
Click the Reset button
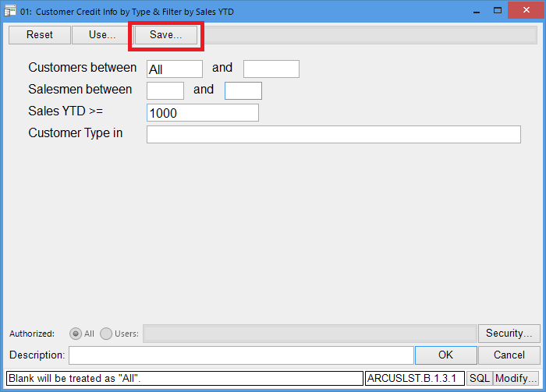tap(39, 35)
